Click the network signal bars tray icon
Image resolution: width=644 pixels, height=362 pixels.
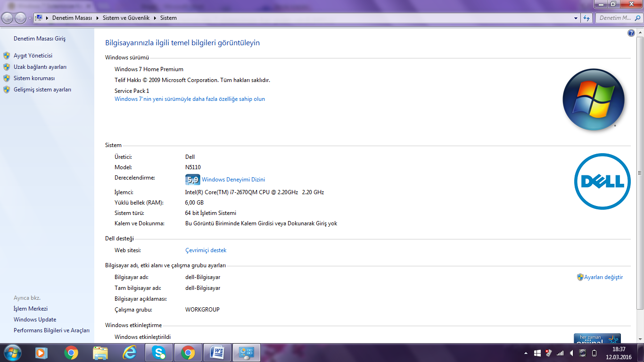coord(560,353)
